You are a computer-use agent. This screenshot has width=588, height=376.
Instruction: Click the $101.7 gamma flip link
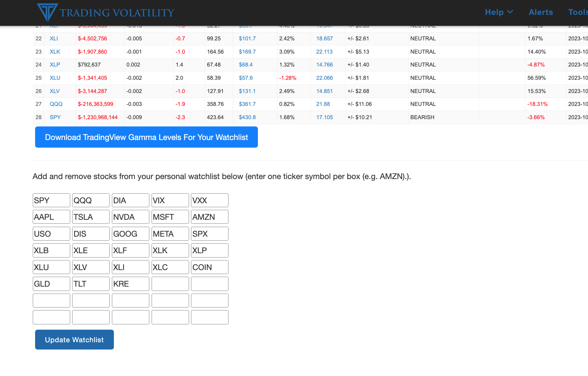(x=247, y=38)
